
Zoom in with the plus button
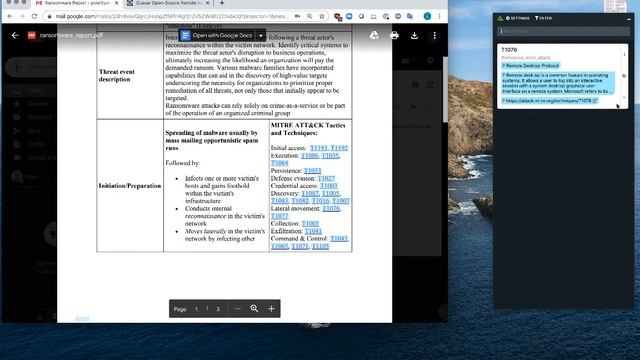tap(271, 309)
